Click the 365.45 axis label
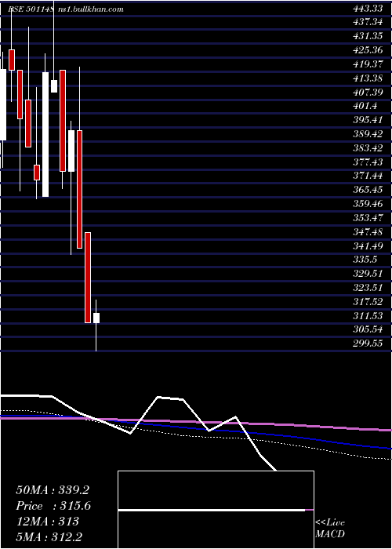The width and height of the screenshot is (392, 549). pyautogui.click(x=368, y=190)
